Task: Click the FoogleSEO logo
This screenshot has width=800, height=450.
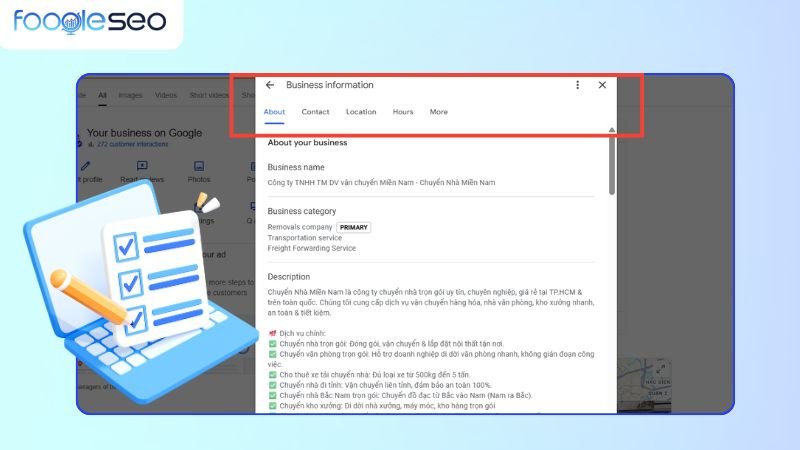Action: coord(90,22)
